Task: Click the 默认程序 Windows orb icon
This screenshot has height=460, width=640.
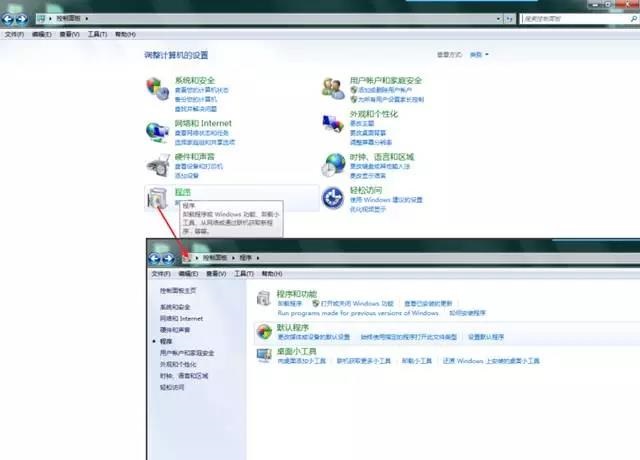Action: [264, 332]
